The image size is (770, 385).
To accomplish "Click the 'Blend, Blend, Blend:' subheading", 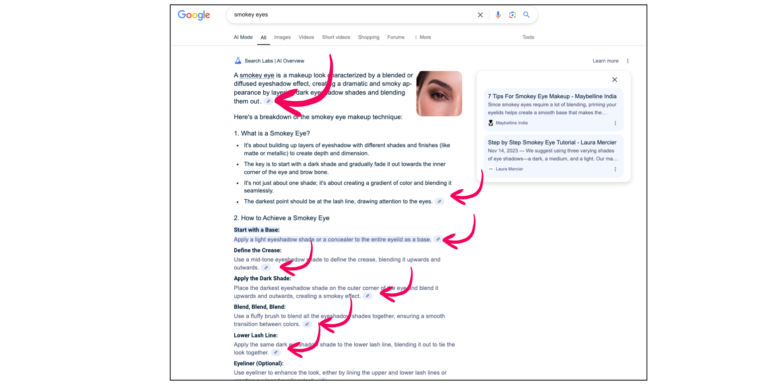I will pos(260,307).
